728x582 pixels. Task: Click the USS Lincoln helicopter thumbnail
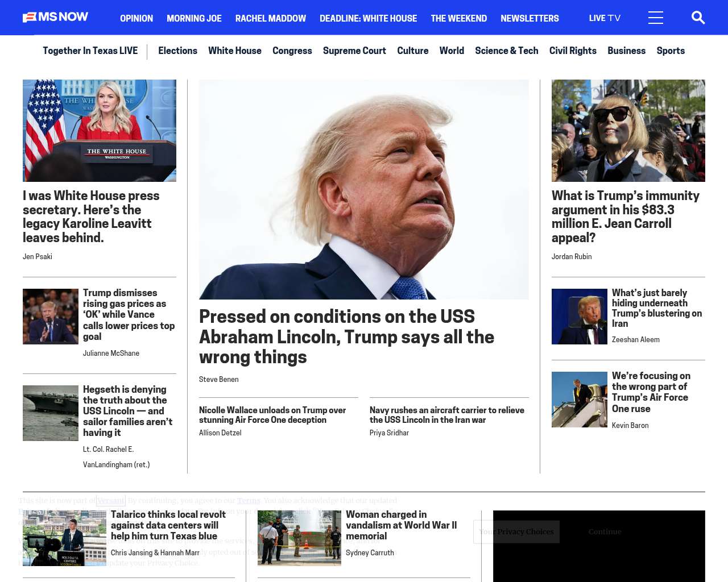[51, 413]
